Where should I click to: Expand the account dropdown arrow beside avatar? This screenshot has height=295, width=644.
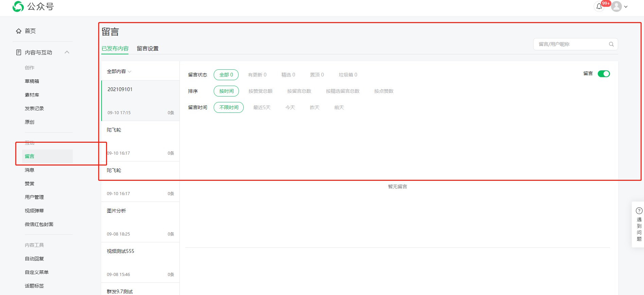point(626,7)
